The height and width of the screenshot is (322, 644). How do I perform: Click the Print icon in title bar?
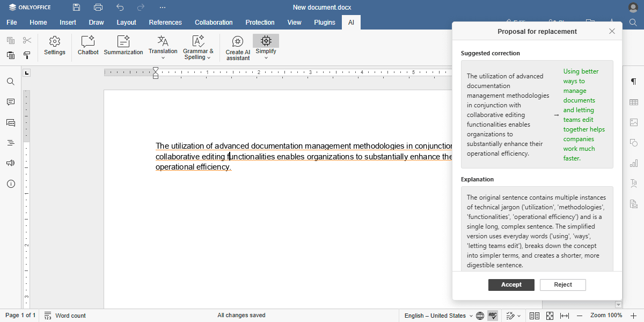click(x=98, y=8)
